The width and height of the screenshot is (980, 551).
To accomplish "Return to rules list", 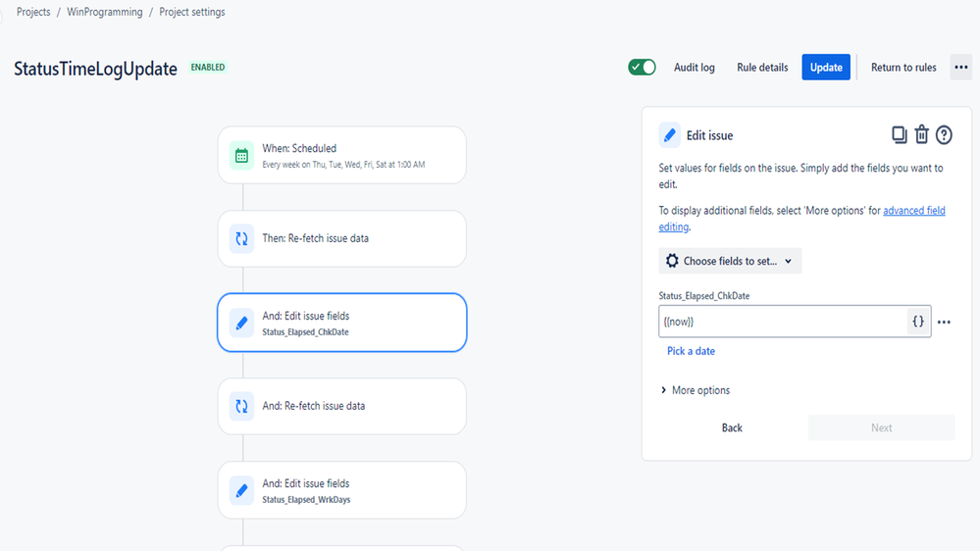I will click(903, 68).
